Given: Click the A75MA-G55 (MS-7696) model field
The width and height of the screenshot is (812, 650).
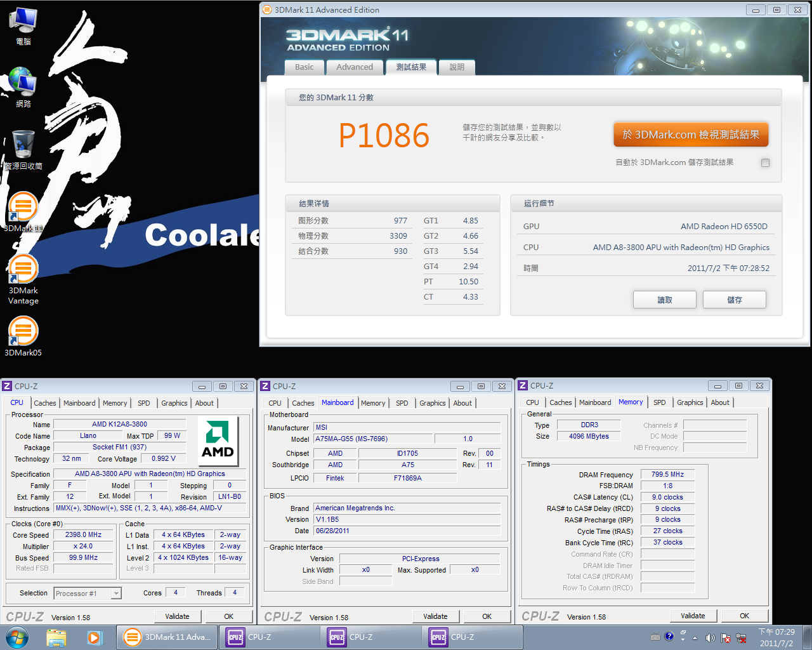Looking at the screenshot, I should [374, 439].
